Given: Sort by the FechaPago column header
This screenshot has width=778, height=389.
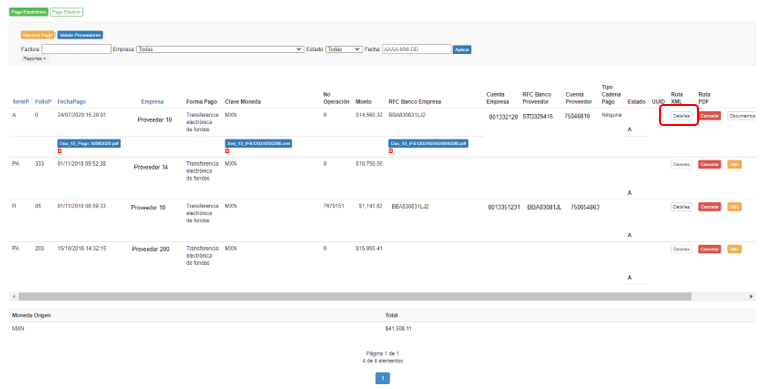Looking at the screenshot, I should pyautogui.click(x=71, y=102).
